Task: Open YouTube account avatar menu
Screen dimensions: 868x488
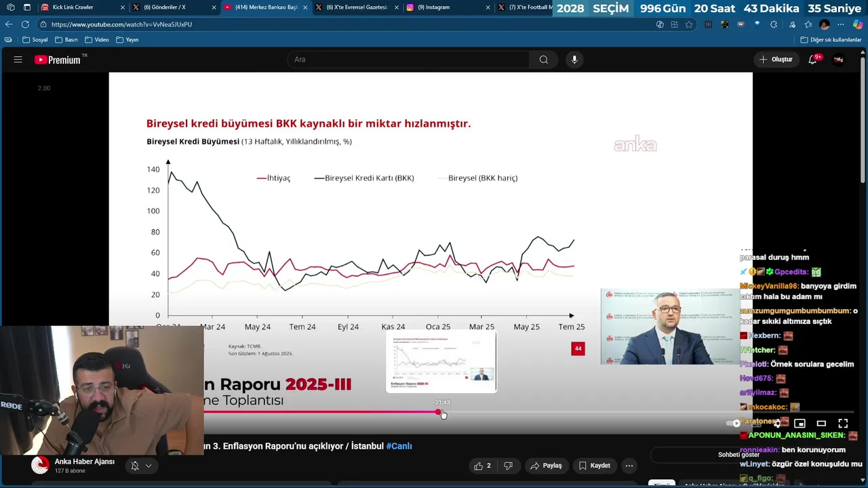Action: 839,60
